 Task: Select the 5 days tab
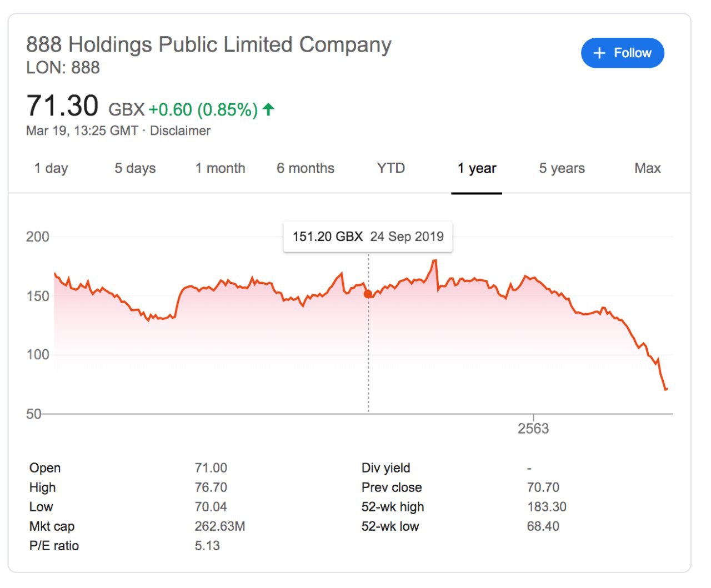tap(135, 168)
